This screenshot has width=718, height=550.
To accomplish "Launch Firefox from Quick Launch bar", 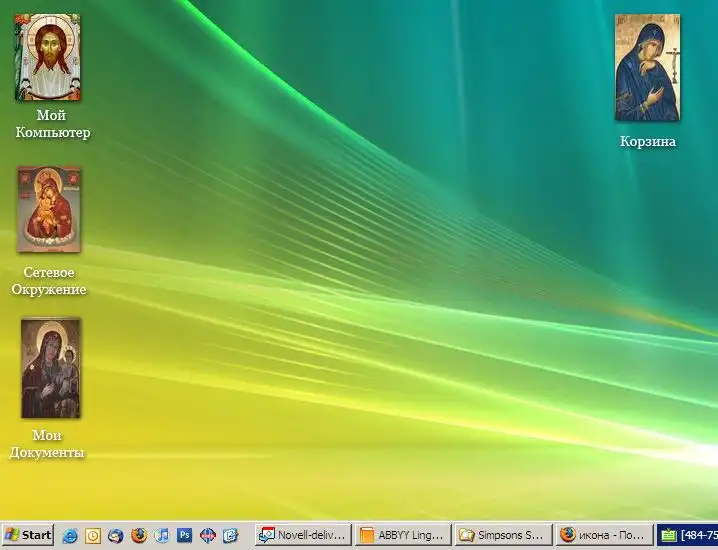I will (139, 536).
